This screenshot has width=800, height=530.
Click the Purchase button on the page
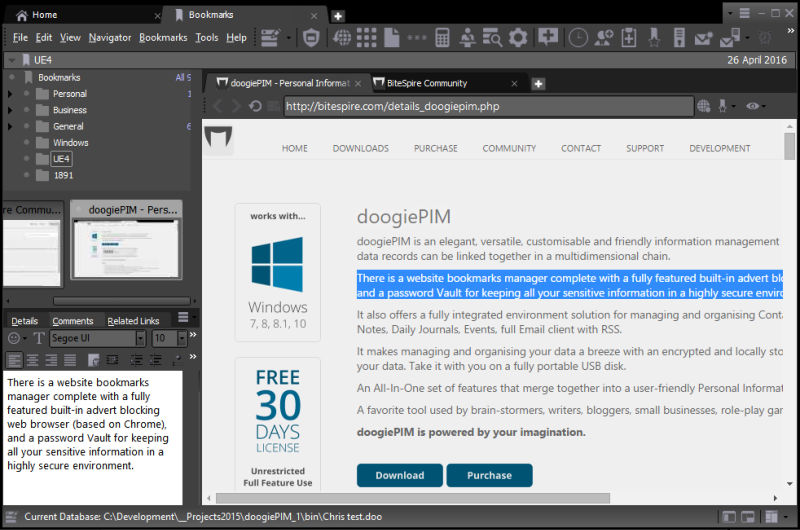(489, 475)
